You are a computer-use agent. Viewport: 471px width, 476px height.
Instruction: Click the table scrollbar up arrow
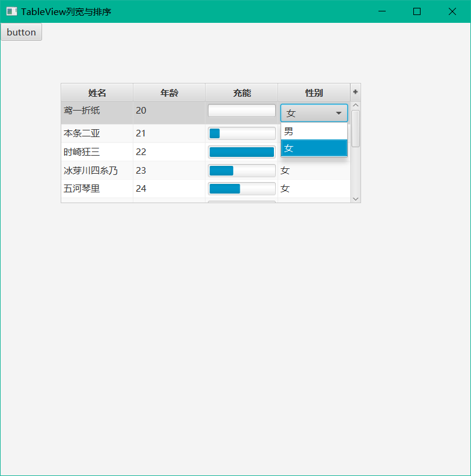pos(356,105)
